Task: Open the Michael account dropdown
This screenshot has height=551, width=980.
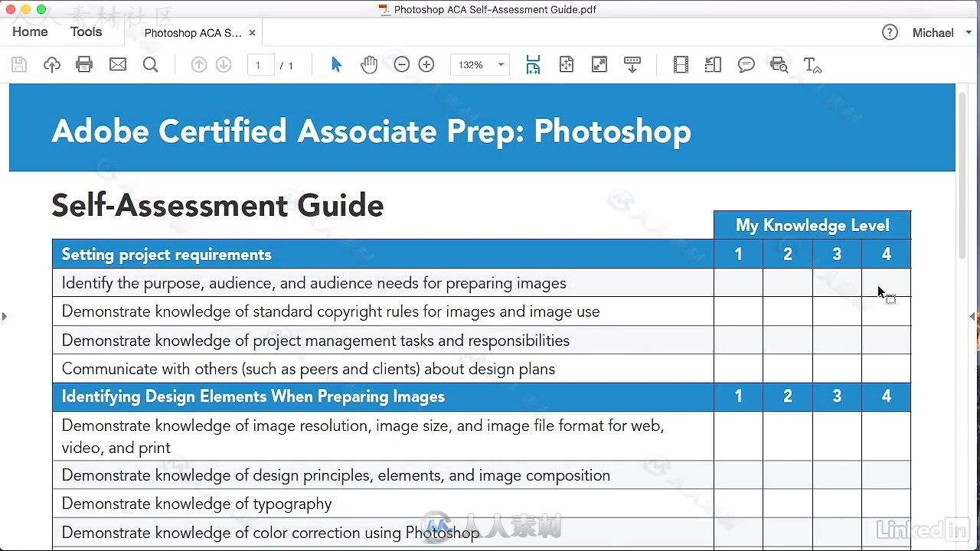Action: pyautogui.click(x=942, y=33)
